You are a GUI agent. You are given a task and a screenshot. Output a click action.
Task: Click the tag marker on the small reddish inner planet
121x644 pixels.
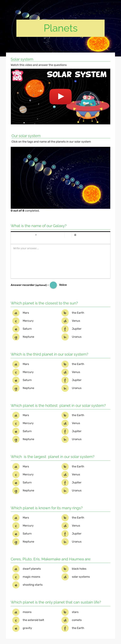67,177
